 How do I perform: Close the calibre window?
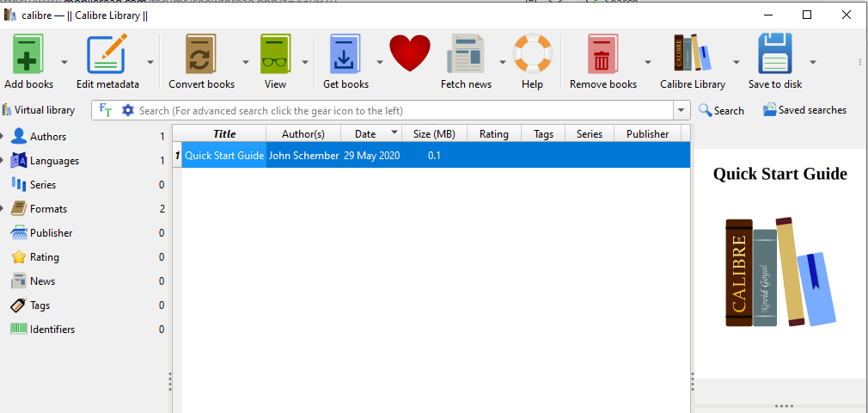tap(847, 15)
